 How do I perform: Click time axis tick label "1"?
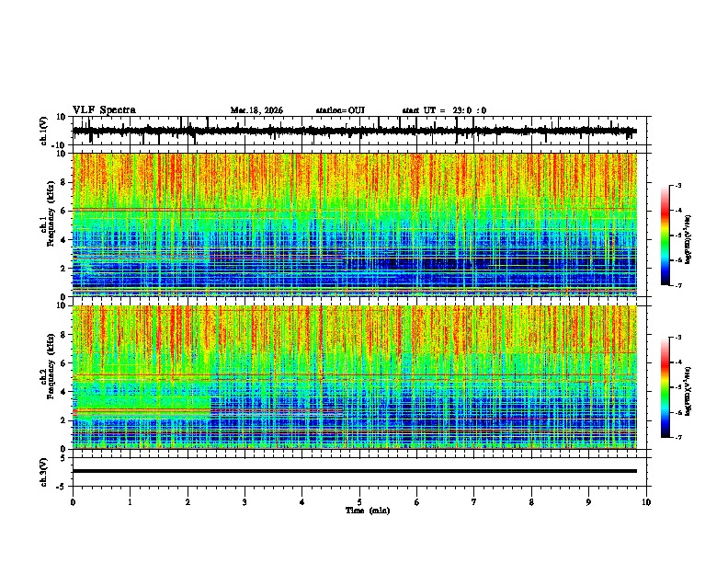130,502
